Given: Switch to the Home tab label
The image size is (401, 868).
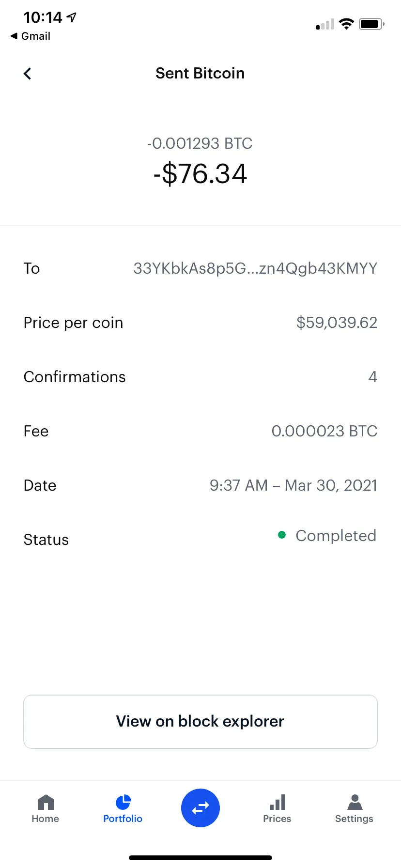Looking at the screenshot, I should point(46,819).
